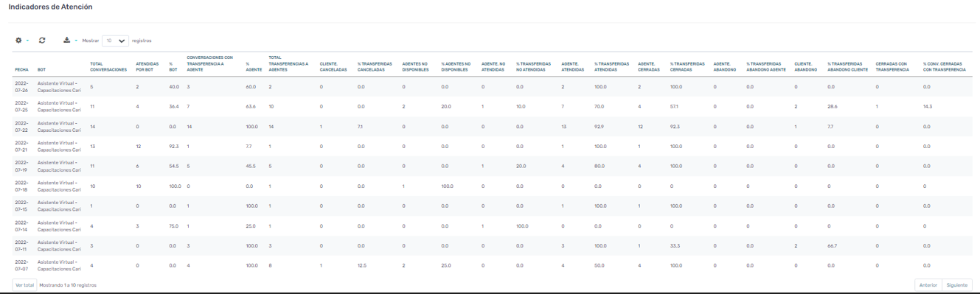Viewport: 980px width, 294px height.
Task: Click the bot name in the 2022-07-26 row
Action: click(x=59, y=87)
